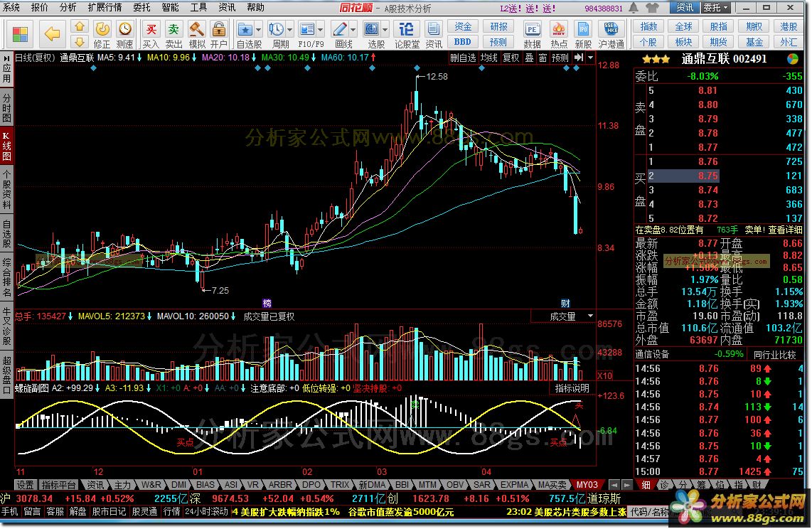812x529 pixels.
Task: Toggle 叠 overlay on chart
Action: click(x=529, y=58)
